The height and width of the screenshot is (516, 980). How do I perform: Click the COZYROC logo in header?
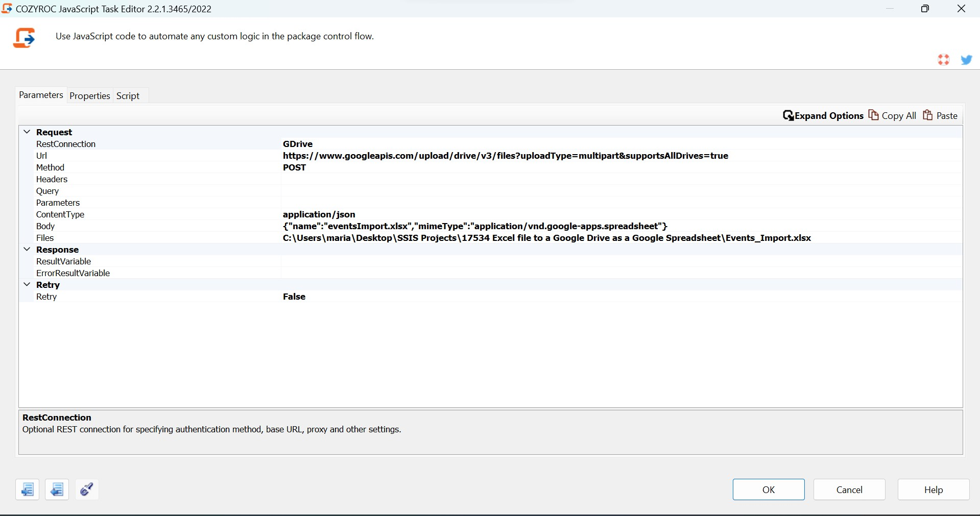coord(24,38)
